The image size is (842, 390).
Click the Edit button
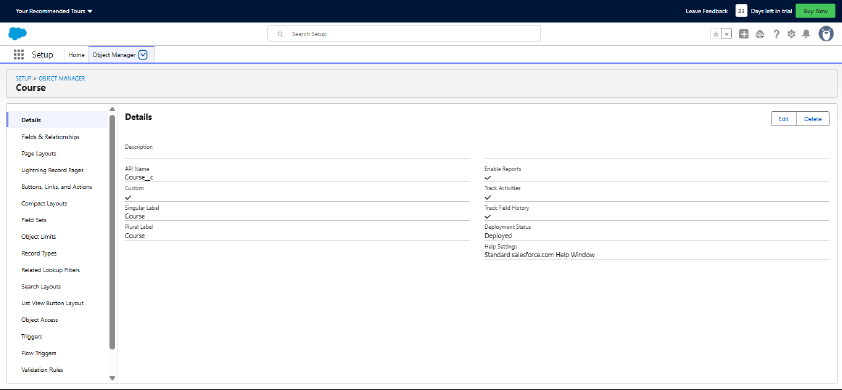[783, 119]
